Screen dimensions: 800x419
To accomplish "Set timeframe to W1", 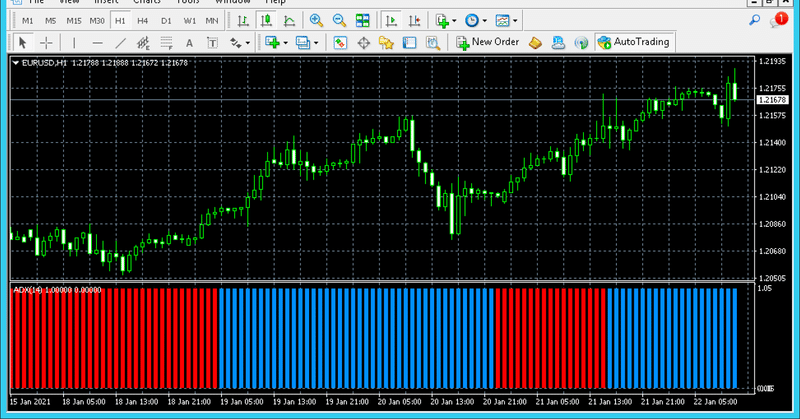I will (x=190, y=21).
